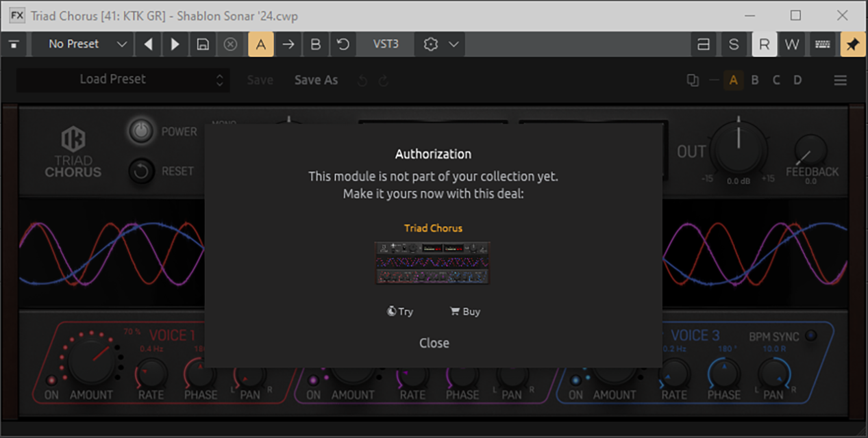Select snapshot slot D
The image size is (868, 438).
(797, 80)
